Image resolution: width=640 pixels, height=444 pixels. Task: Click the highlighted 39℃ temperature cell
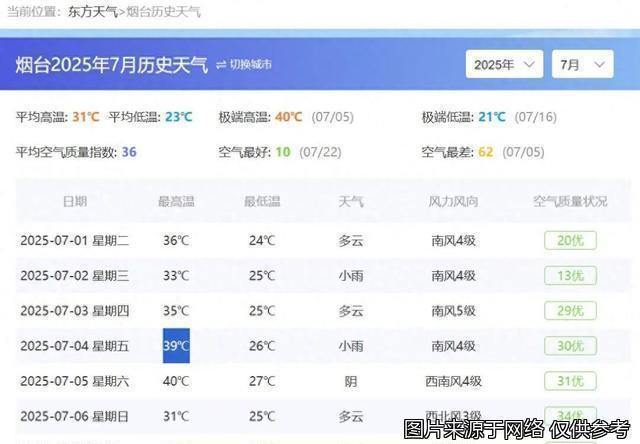pyautogui.click(x=176, y=346)
